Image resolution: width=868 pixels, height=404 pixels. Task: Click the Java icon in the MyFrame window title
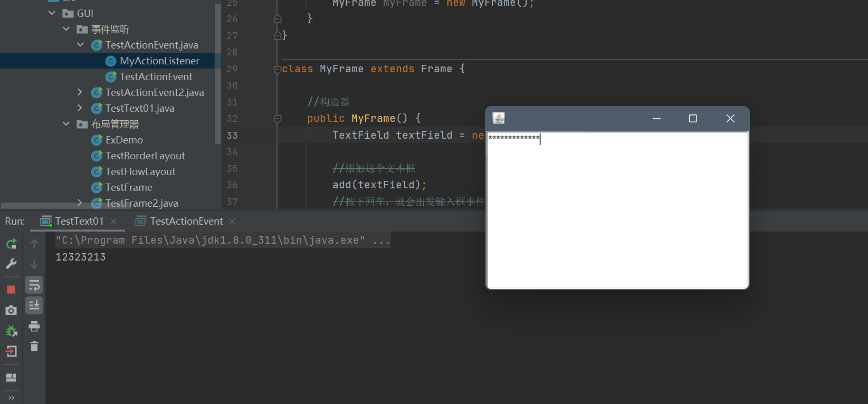tap(499, 118)
